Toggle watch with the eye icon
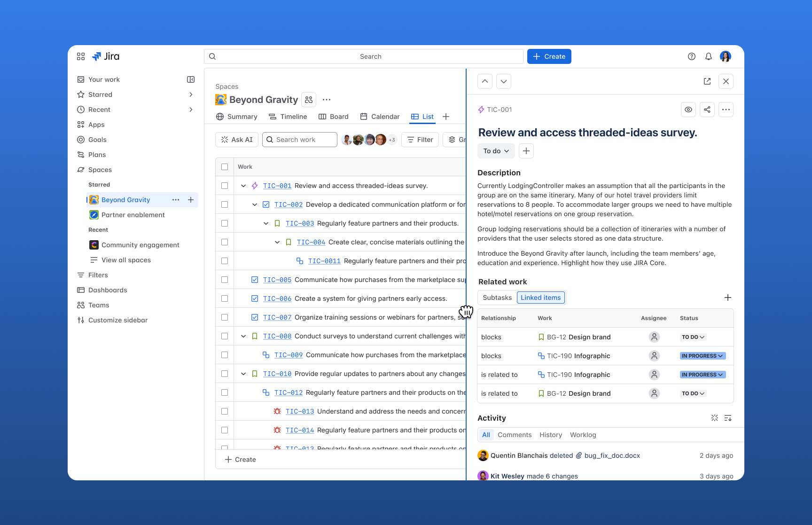Screen dimensions: 812x525 click(x=688, y=110)
